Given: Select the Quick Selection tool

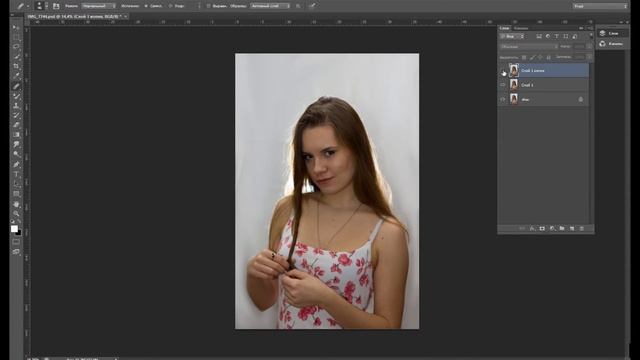Looking at the screenshot, I should coord(16,57).
